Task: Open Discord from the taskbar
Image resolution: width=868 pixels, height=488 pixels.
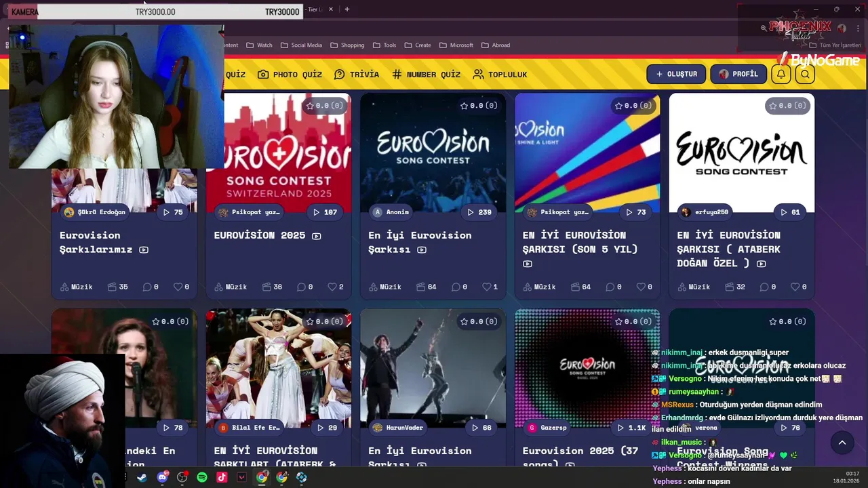Action: pyautogui.click(x=162, y=477)
